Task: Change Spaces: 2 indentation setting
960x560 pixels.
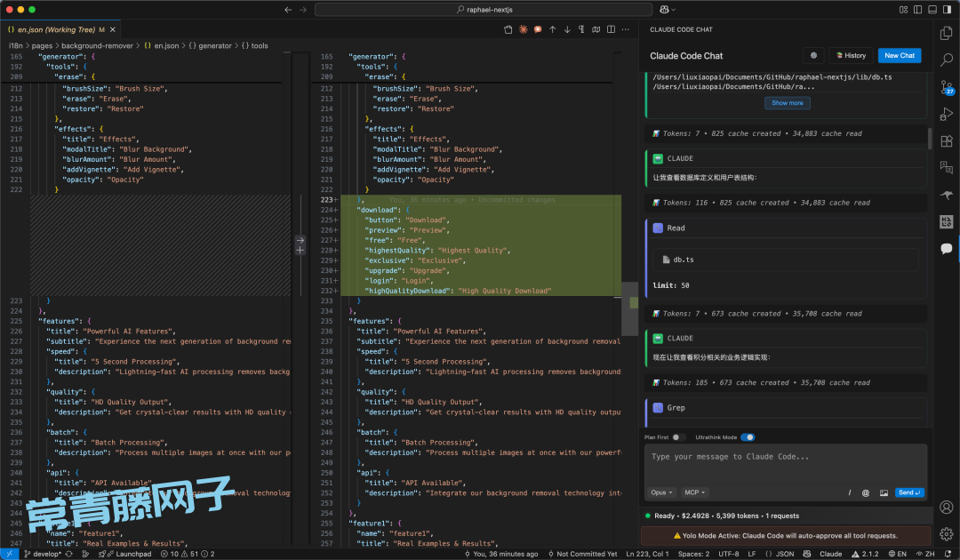Action: coord(693,554)
